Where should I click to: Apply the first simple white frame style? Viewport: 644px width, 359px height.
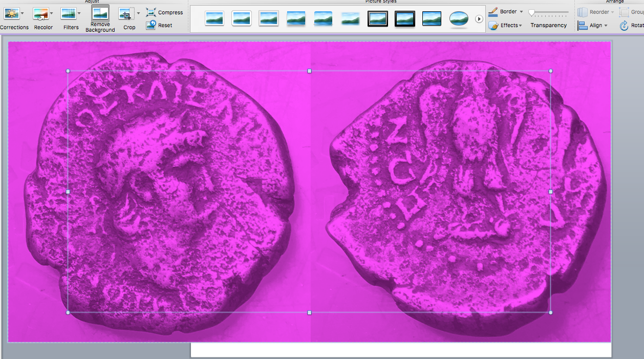[x=214, y=19]
